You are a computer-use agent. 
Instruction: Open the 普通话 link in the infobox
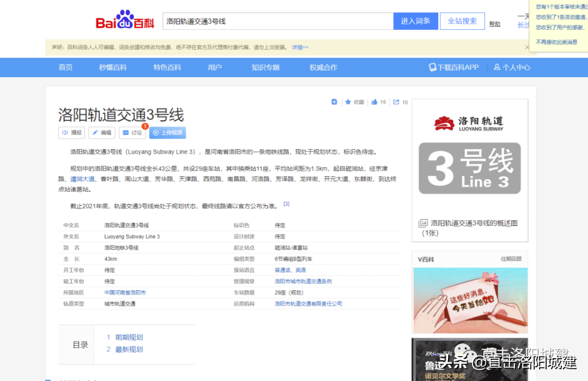282,270
